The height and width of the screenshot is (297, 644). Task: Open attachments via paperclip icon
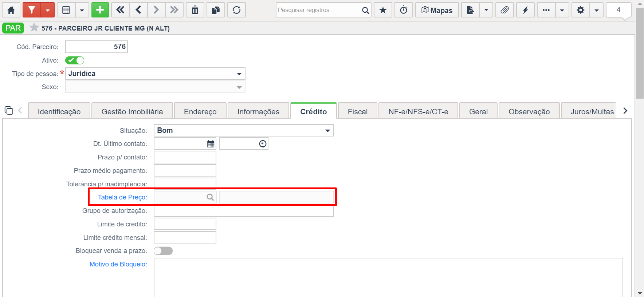(504, 10)
